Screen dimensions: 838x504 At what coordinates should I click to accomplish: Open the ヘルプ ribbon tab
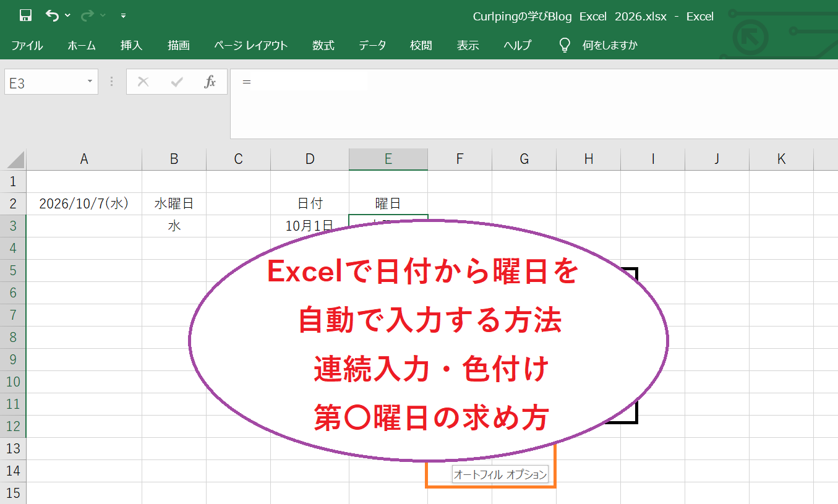point(517,45)
